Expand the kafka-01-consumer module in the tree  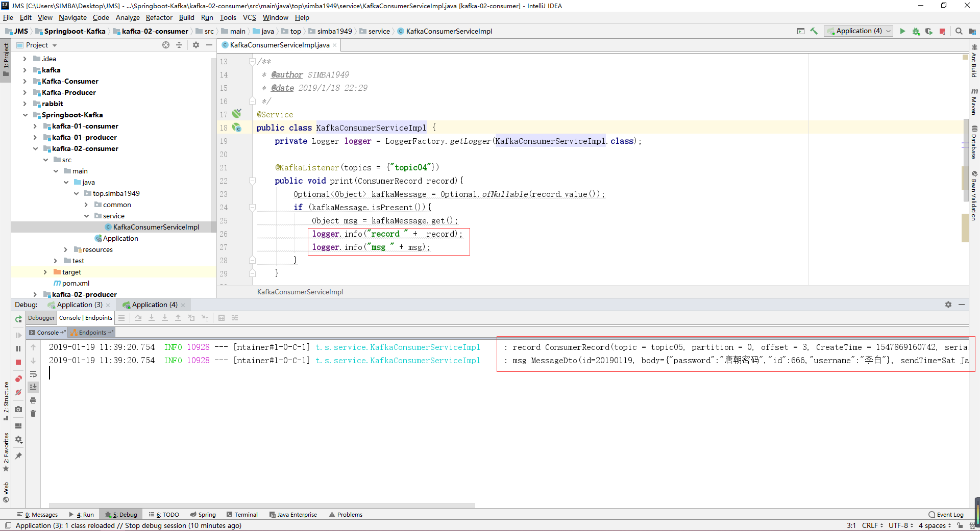tap(35, 126)
